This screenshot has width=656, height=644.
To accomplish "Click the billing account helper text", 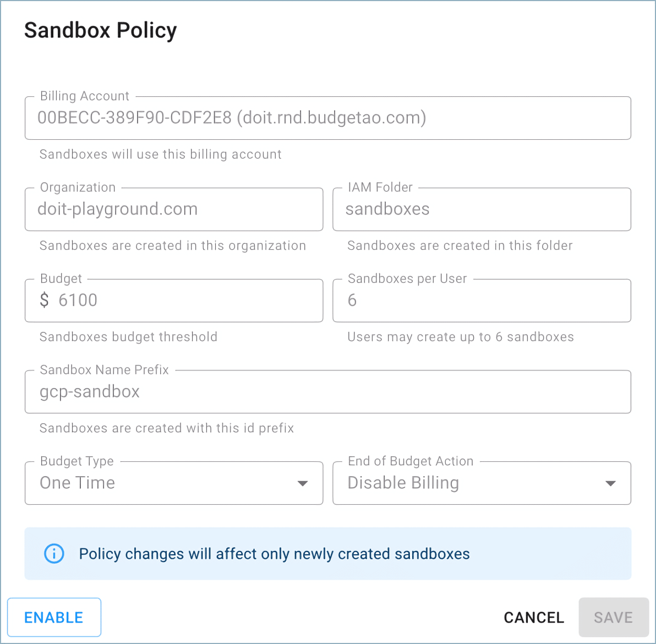I will coord(160,155).
